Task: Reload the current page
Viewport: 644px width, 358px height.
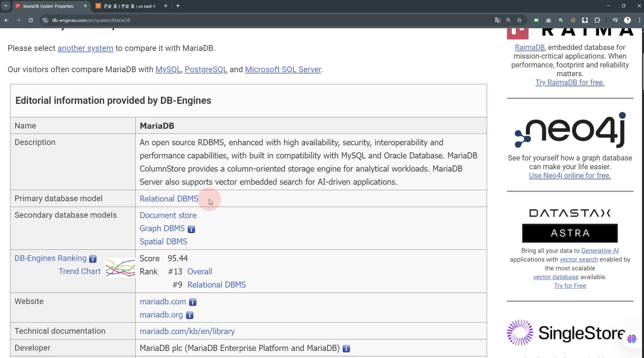Action: (x=31, y=20)
